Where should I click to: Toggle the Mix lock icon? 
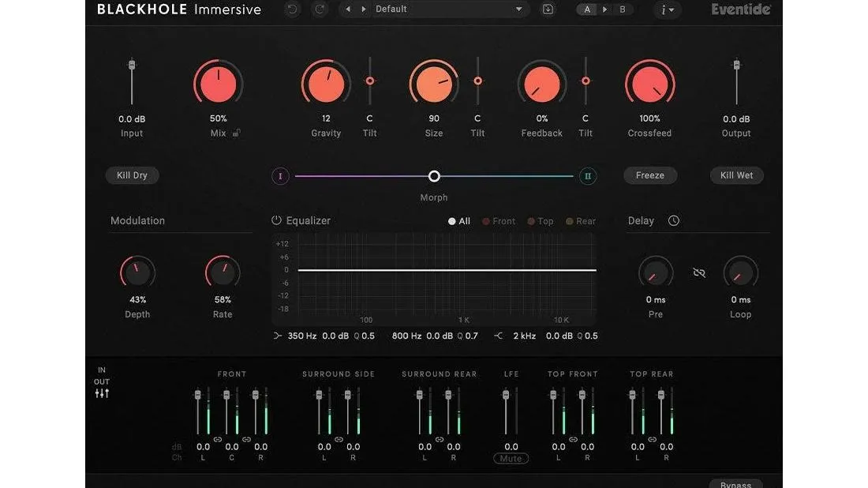pos(237,133)
